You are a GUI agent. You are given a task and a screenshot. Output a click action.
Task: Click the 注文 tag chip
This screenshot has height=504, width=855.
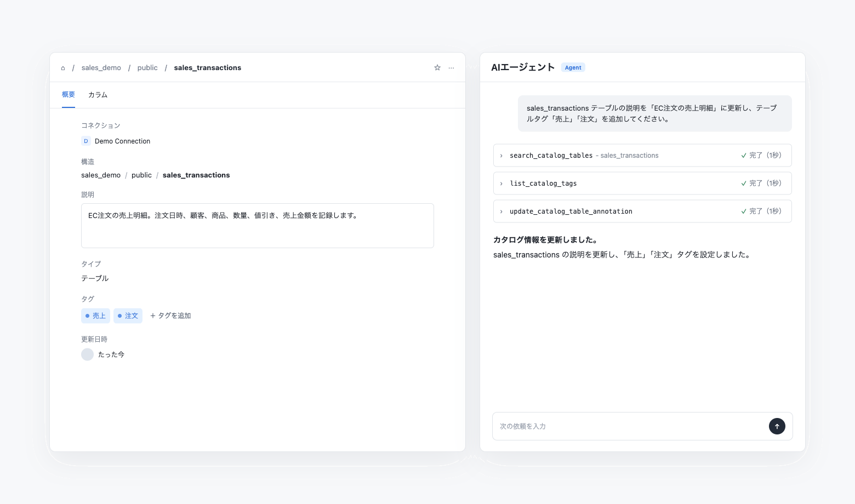click(x=128, y=316)
